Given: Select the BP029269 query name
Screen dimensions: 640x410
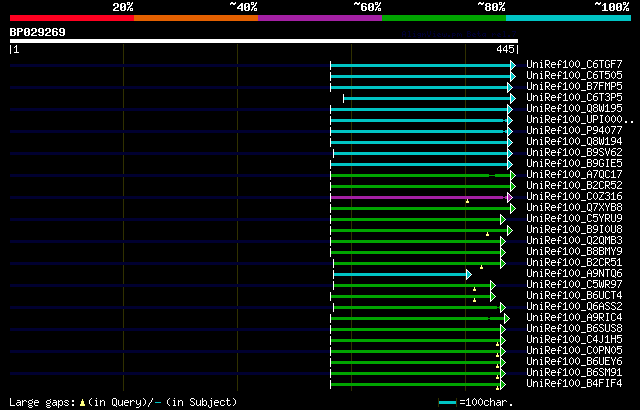Looking at the screenshot, I should click(38, 32).
